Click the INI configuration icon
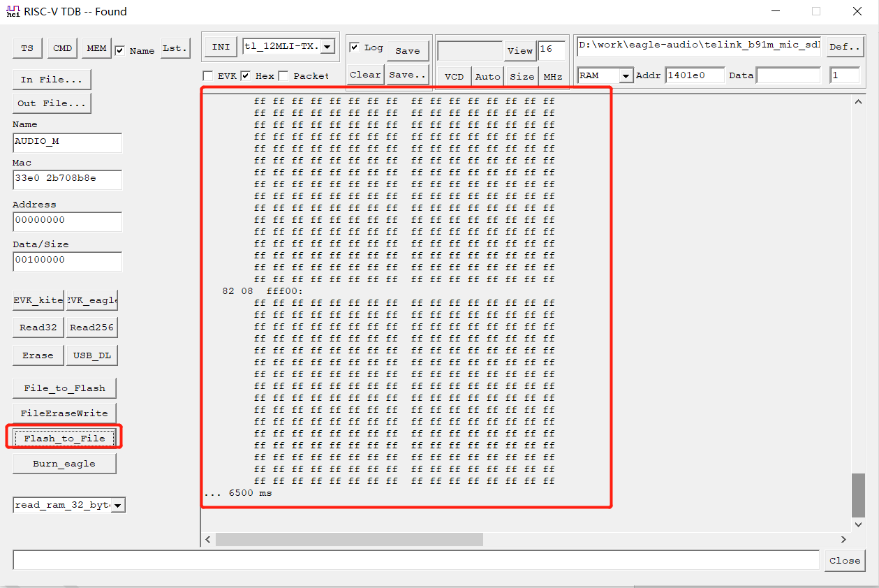Screen dimensions: 879x588 coord(220,46)
